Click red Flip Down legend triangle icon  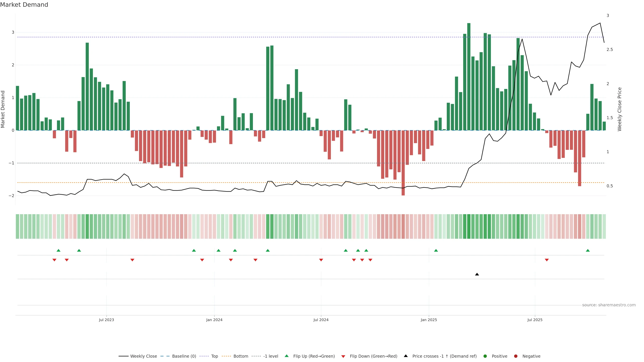343,356
